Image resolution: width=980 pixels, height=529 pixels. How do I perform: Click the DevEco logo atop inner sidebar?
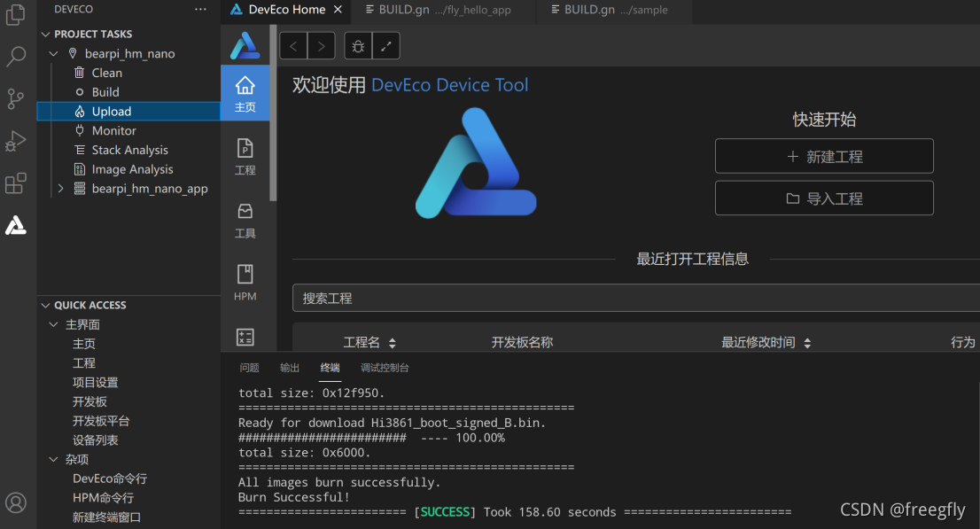(x=245, y=46)
